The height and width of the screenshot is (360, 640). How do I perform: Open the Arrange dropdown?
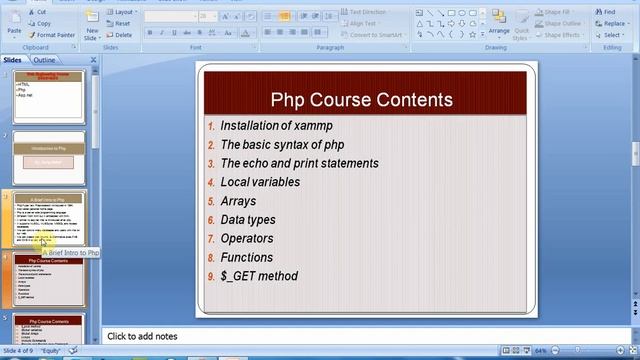tap(499, 24)
